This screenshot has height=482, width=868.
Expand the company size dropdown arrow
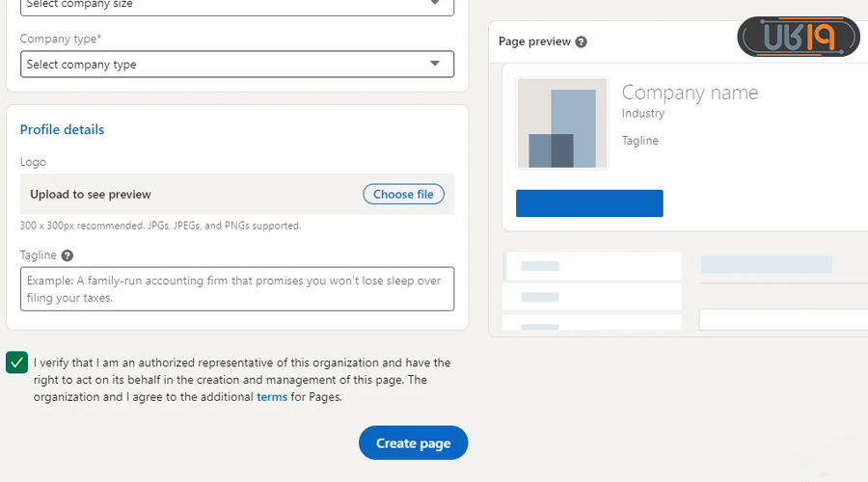[435, 4]
